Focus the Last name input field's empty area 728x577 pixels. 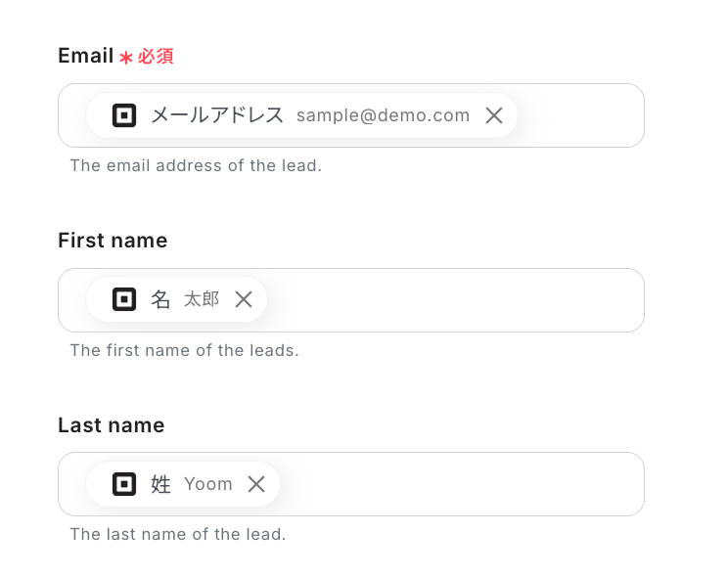(x=460, y=483)
